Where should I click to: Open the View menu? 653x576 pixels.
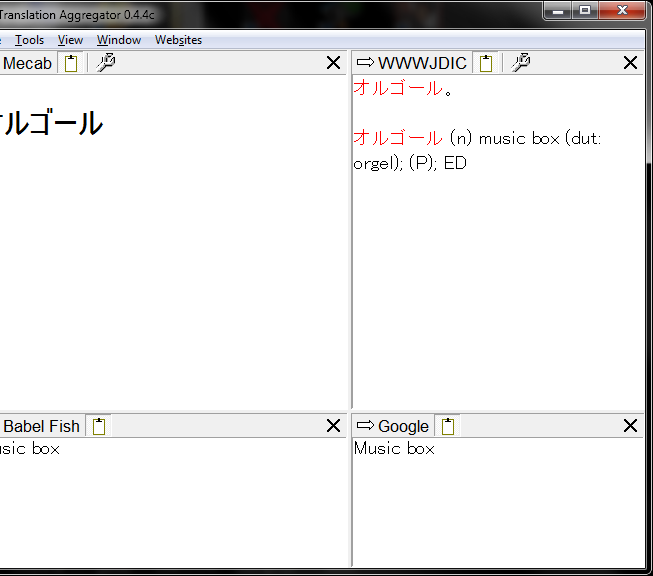(70, 40)
